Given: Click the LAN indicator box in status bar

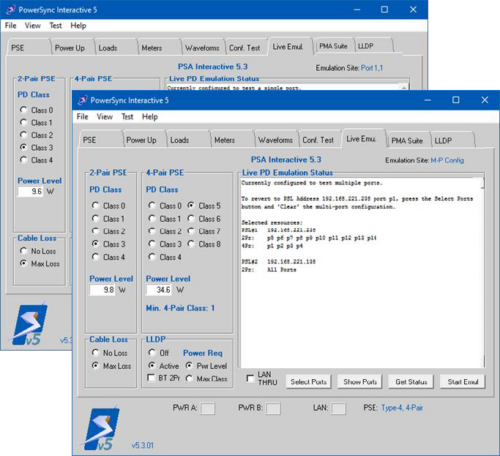Looking at the screenshot, I should [x=338, y=408].
